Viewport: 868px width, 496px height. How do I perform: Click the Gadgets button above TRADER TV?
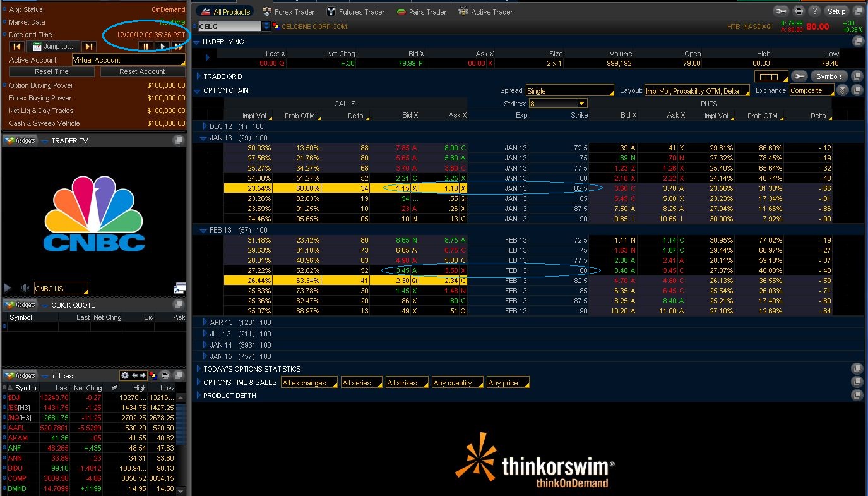(x=20, y=141)
